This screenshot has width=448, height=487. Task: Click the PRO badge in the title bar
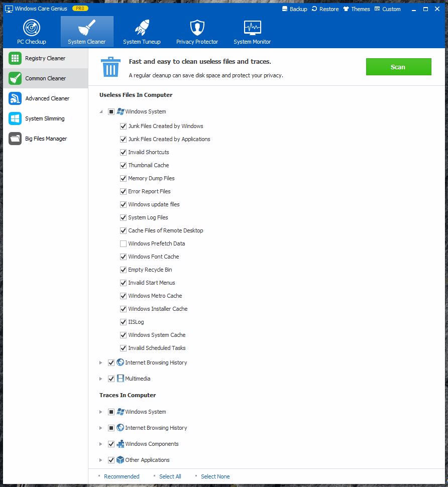pyautogui.click(x=80, y=9)
